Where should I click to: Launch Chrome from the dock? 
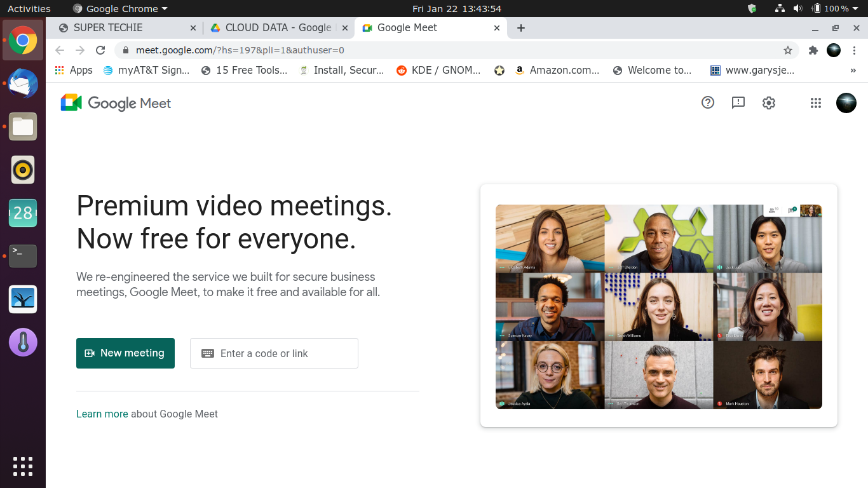[x=23, y=41]
